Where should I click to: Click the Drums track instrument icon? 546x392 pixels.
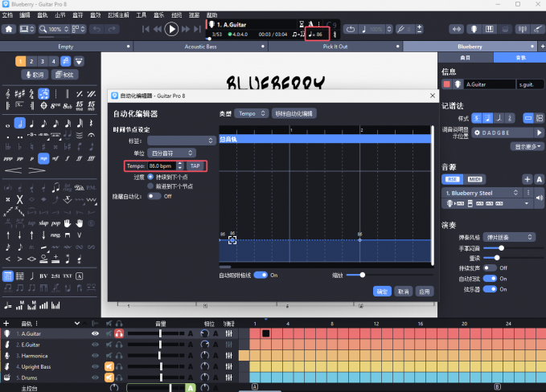point(8,378)
